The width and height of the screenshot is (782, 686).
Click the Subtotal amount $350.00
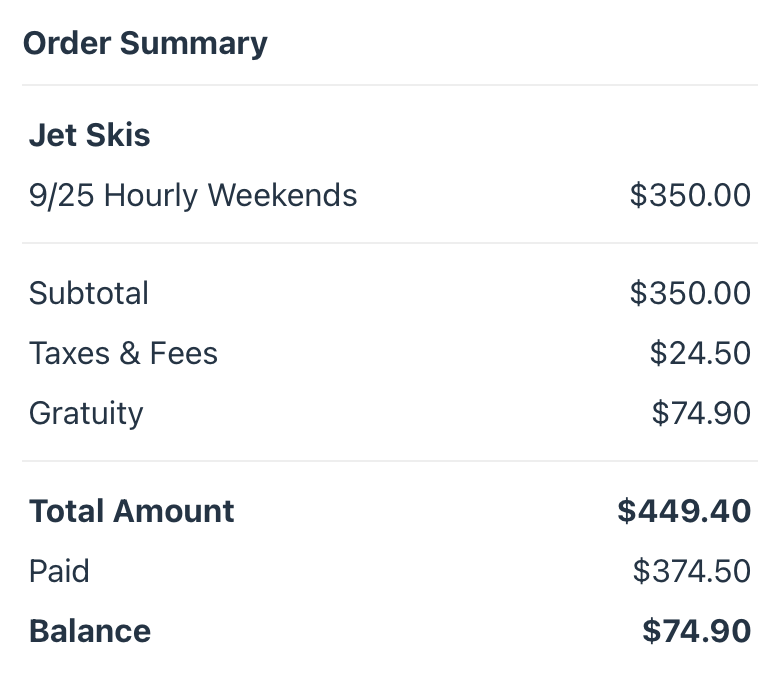coord(690,293)
